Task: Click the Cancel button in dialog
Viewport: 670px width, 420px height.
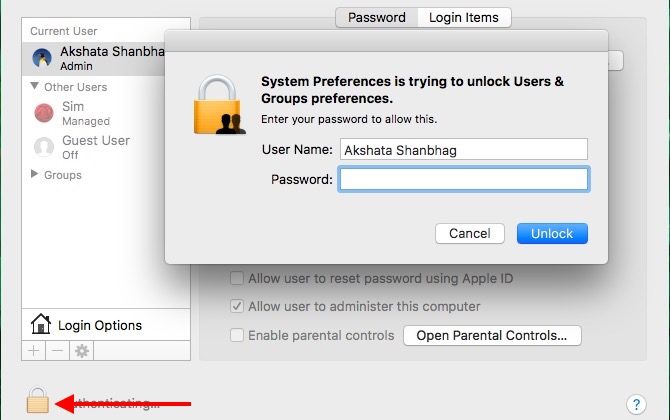Action: (469, 233)
